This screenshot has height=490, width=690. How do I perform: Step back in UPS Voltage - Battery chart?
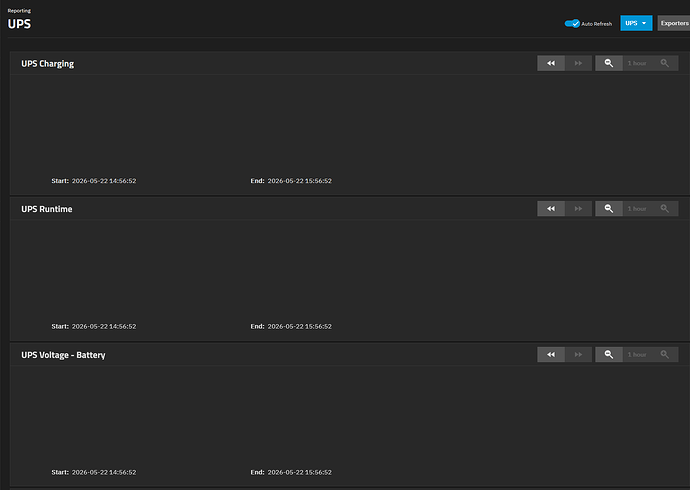[551, 355]
